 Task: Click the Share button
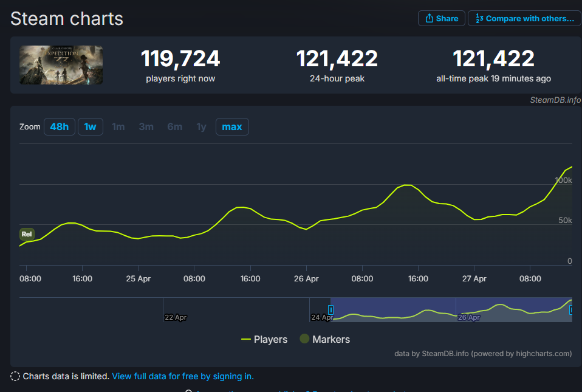[x=441, y=18]
